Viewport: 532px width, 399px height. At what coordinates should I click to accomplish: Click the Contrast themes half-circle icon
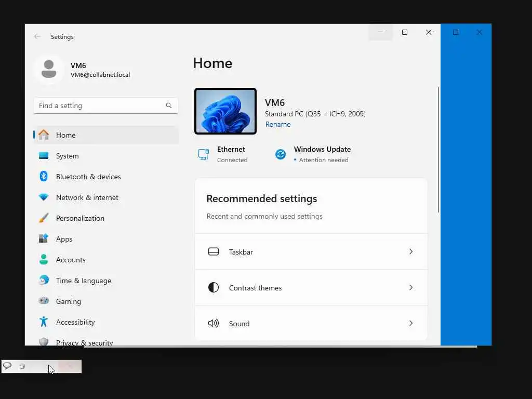pos(214,287)
